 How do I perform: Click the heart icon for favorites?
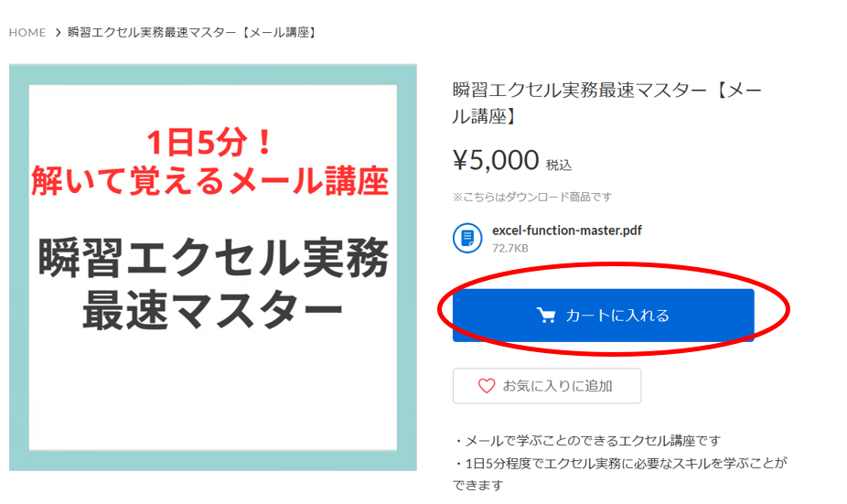487,386
